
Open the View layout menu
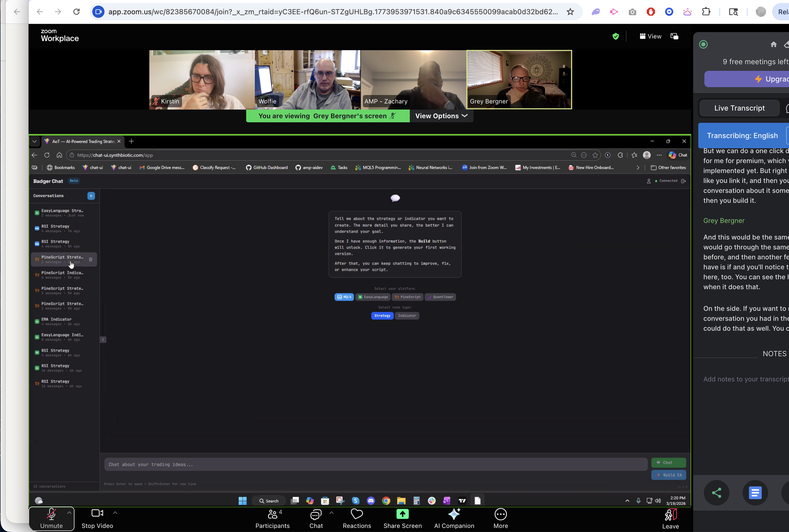(x=650, y=36)
